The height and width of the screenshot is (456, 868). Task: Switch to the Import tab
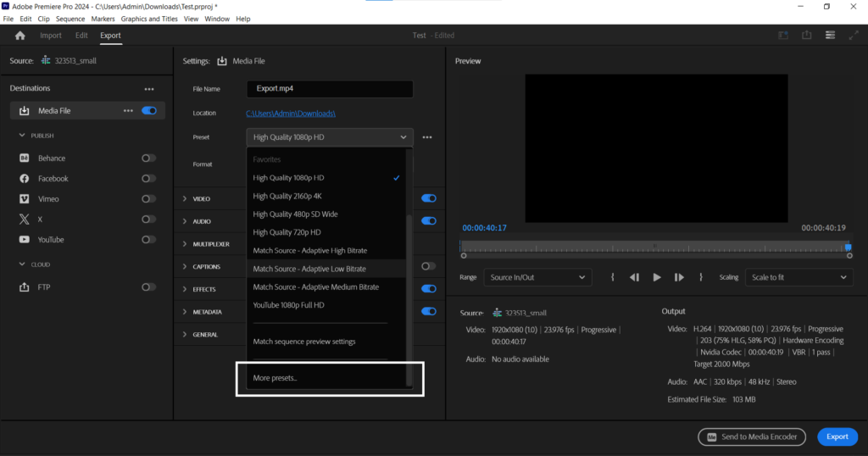pos(51,36)
